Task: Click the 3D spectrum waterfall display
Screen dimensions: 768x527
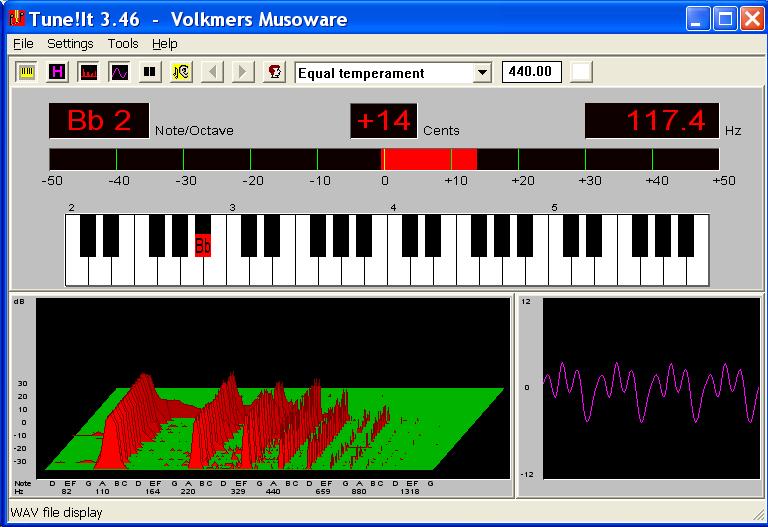Action: tap(273, 388)
